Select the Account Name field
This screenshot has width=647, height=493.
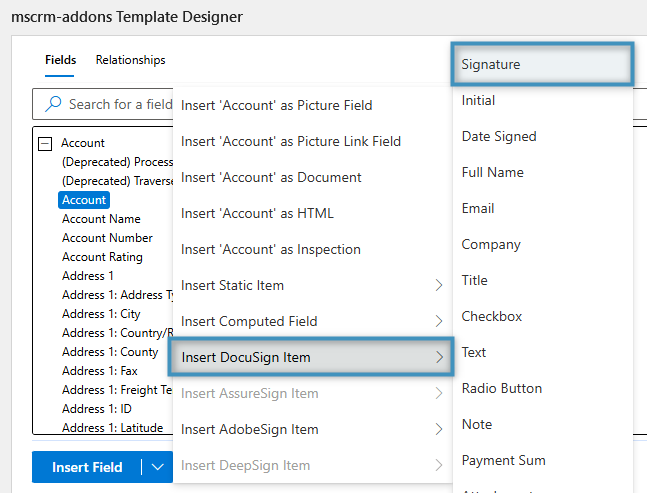coord(101,219)
